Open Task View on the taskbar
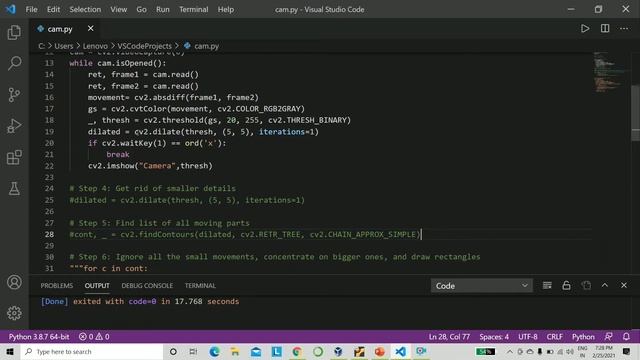640x360 pixels. click(x=193, y=351)
